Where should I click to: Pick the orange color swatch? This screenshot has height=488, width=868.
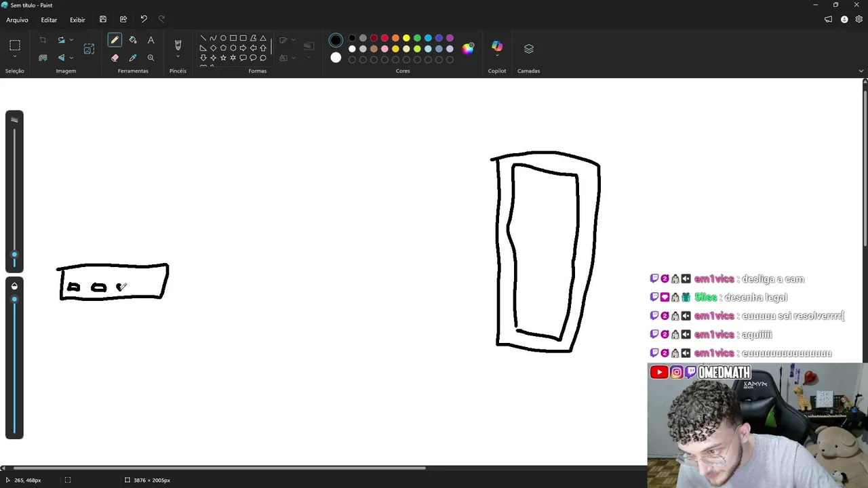click(395, 38)
